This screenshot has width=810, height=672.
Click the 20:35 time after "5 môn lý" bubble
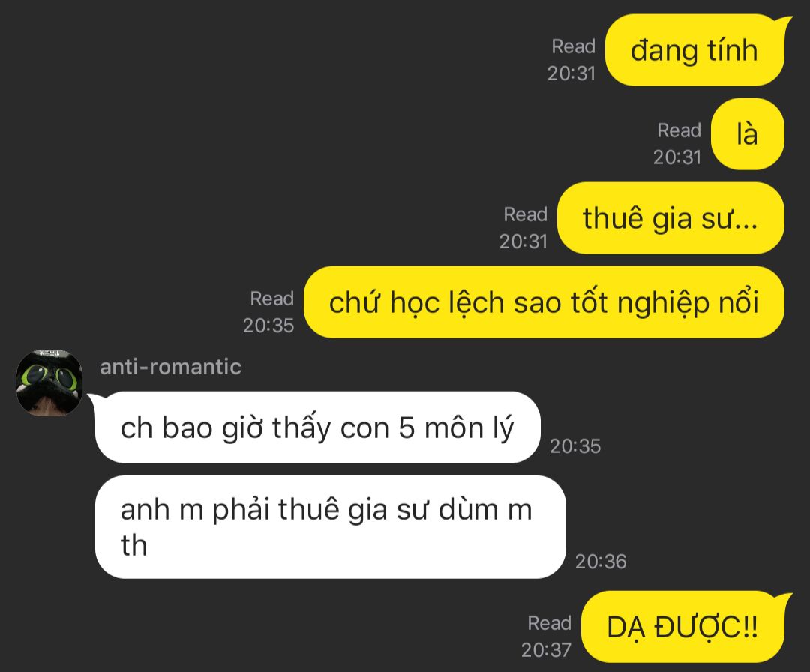coord(575,446)
